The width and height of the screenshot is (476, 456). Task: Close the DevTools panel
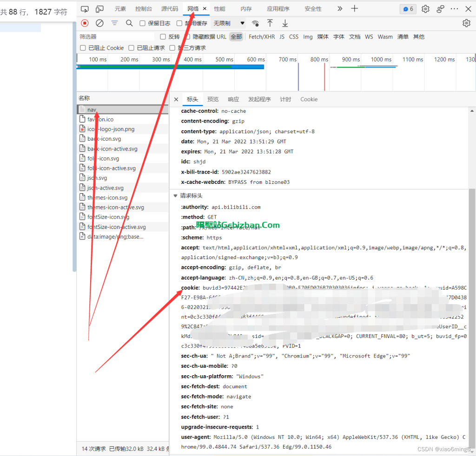pyautogui.click(x=468, y=9)
